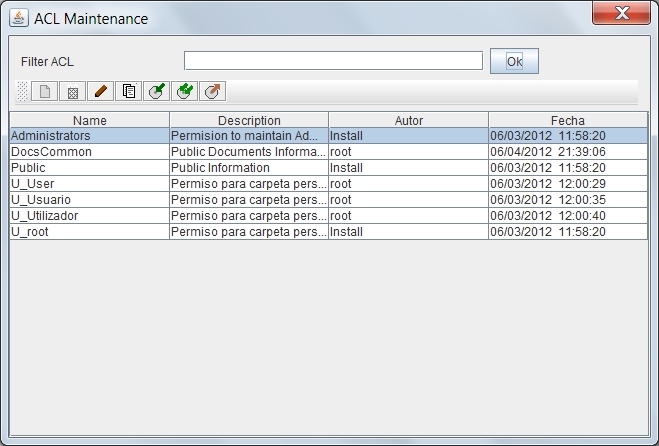Viewport: 659px width, 446px height.
Task: Click the Copy ACL documents icon
Action: click(129, 91)
